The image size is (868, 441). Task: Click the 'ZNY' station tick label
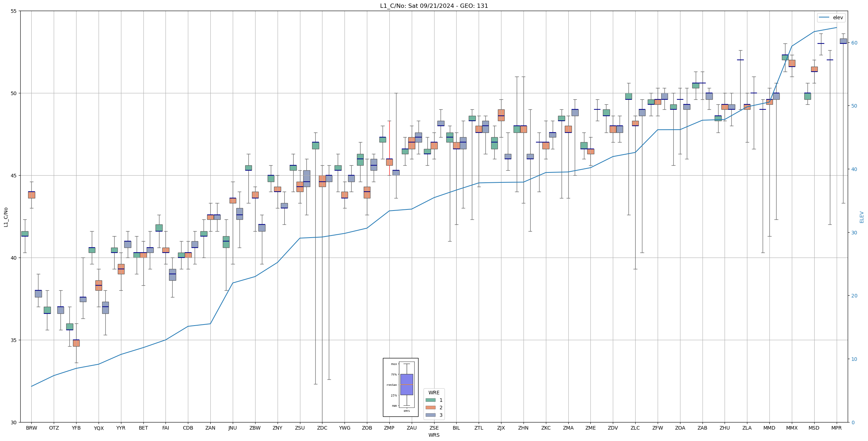(278, 428)
